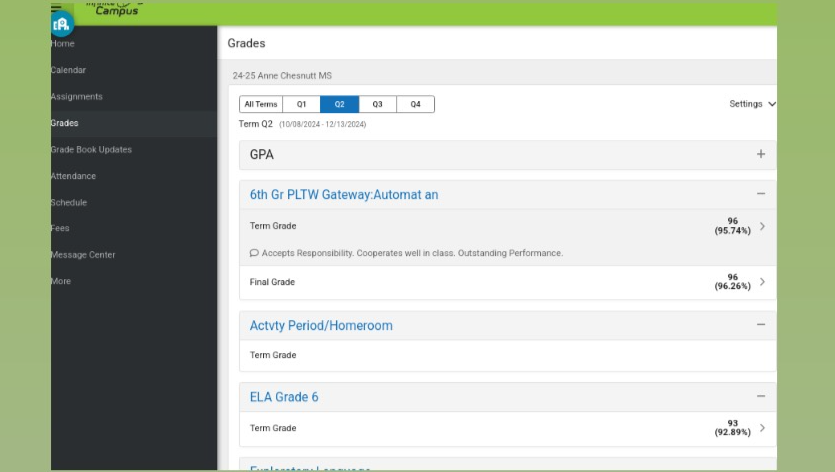The height and width of the screenshot is (472, 835).
Task: Switch to the Q3 term tab
Action: [377, 104]
